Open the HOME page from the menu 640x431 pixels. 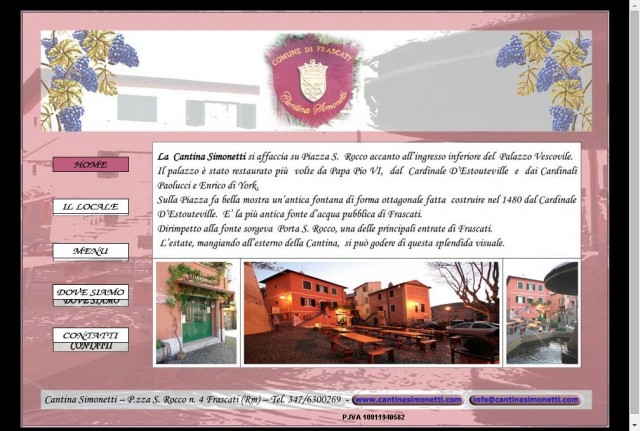[x=91, y=164]
